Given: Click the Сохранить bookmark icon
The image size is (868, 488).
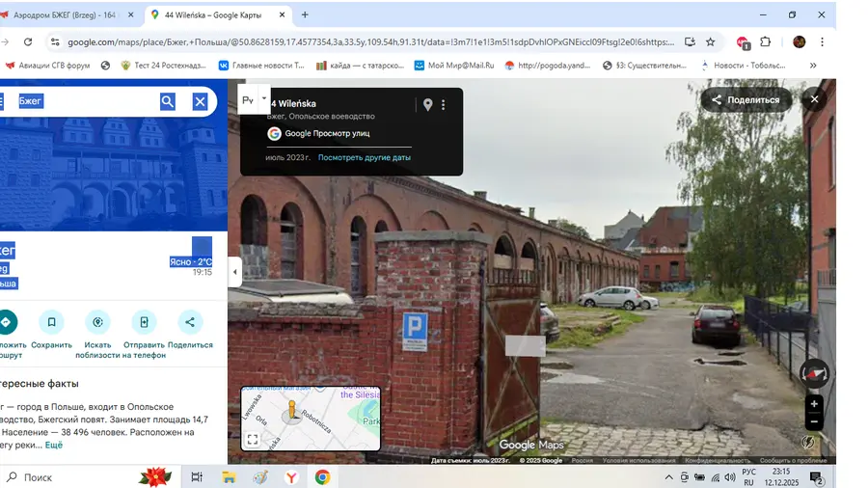Looking at the screenshot, I should (52, 322).
